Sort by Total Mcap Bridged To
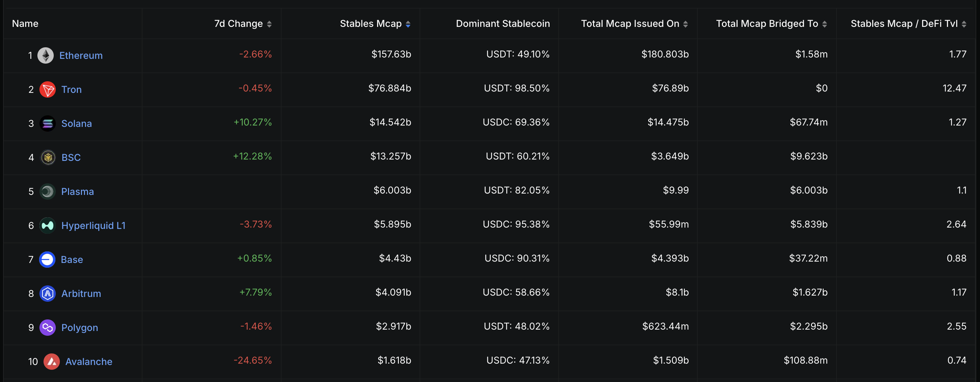The image size is (980, 382). pos(824,24)
